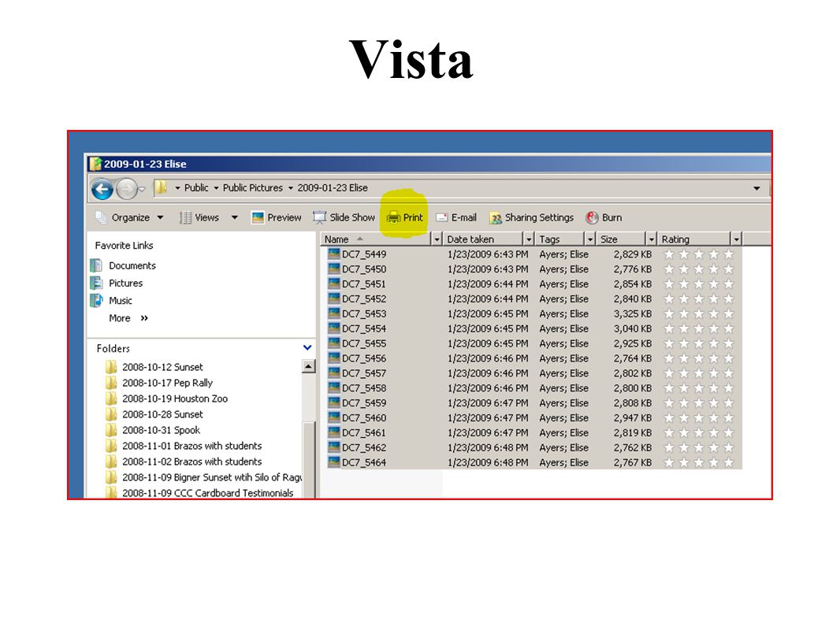
Task: Select image file DC7_5449
Action: point(357,254)
